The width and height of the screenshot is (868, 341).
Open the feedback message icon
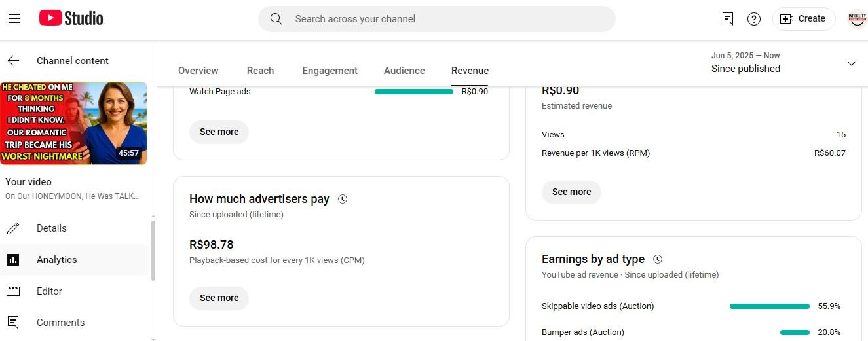click(x=727, y=19)
